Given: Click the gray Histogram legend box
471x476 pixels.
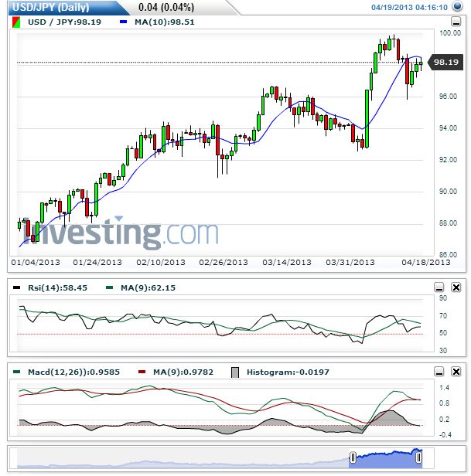Looking at the screenshot, I should click(x=235, y=372).
